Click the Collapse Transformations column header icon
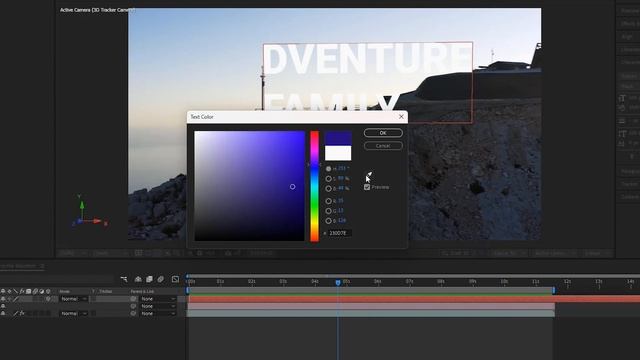The height and width of the screenshot is (360, 640). (9, 291)
